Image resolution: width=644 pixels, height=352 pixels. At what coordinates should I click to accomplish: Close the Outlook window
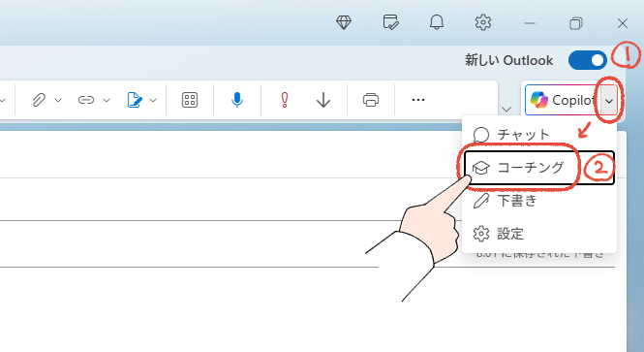click(x=623, y=23)
